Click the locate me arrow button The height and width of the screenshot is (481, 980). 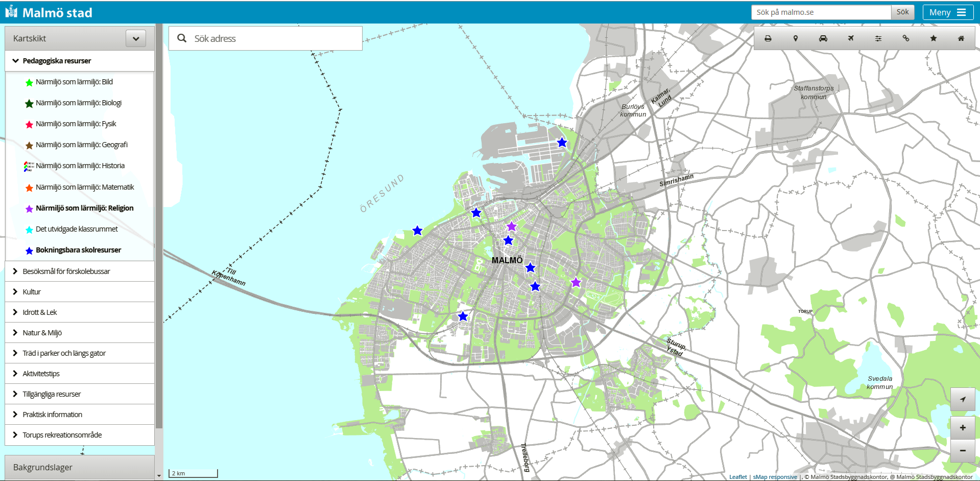pos(963,399)
